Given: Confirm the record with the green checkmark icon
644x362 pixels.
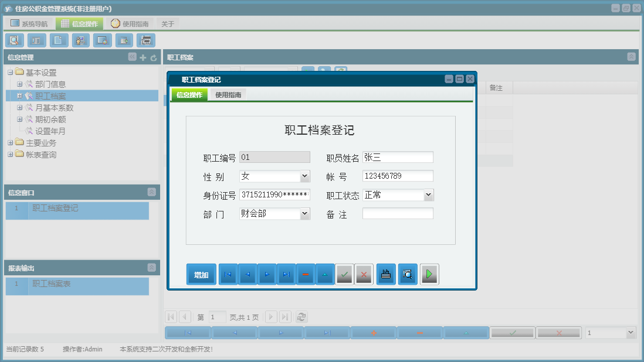Looking at the screenshot, I should pos(344,274).
